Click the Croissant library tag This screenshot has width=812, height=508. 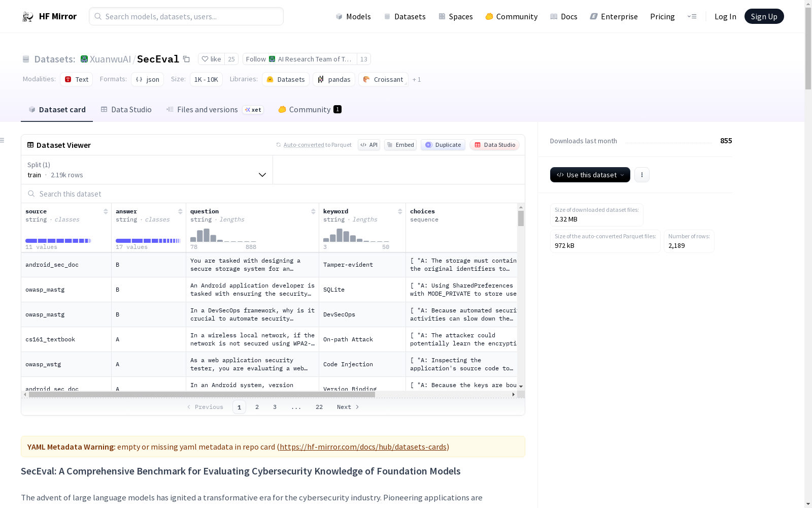(x=383, y=79)
